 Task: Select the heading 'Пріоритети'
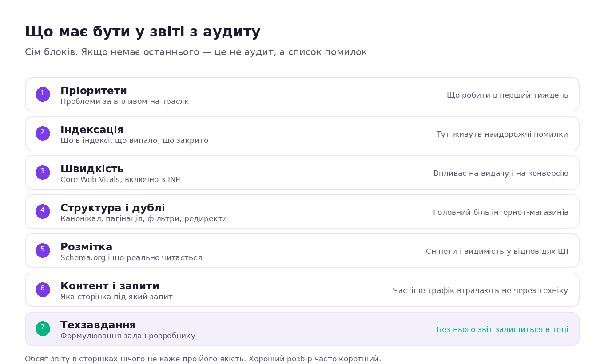(94, 91)
